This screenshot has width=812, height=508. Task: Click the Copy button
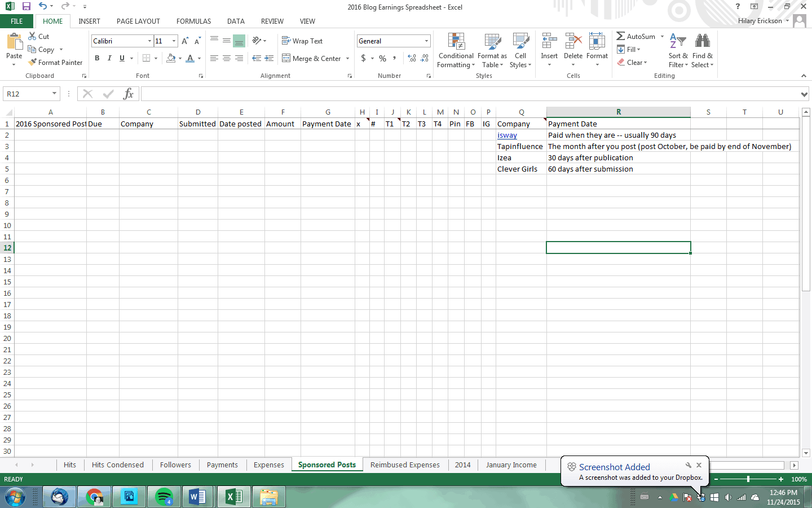pyautogui.click(x=41, y=49)
